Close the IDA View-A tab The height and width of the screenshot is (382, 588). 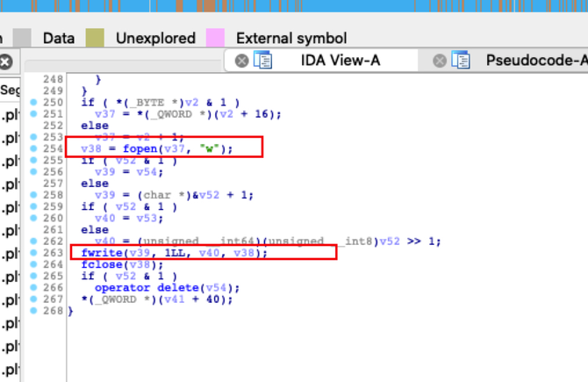pyautogui.click(x=240, y=61)
